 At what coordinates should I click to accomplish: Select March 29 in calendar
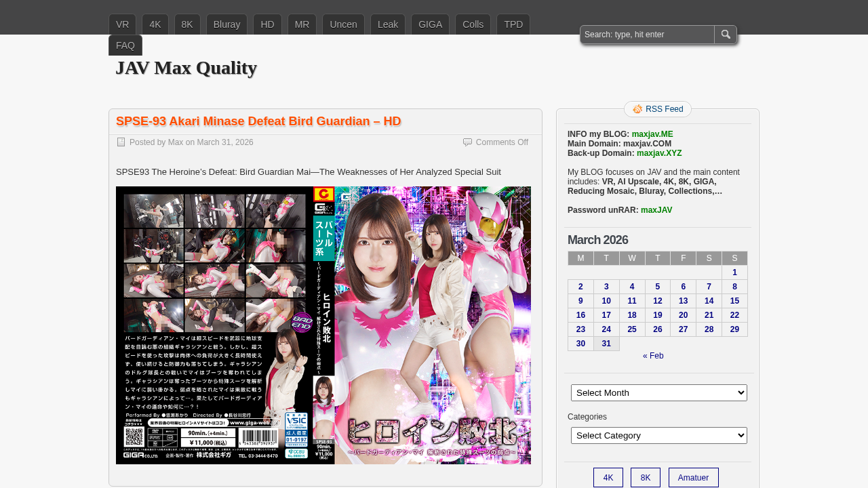[734, 329]
